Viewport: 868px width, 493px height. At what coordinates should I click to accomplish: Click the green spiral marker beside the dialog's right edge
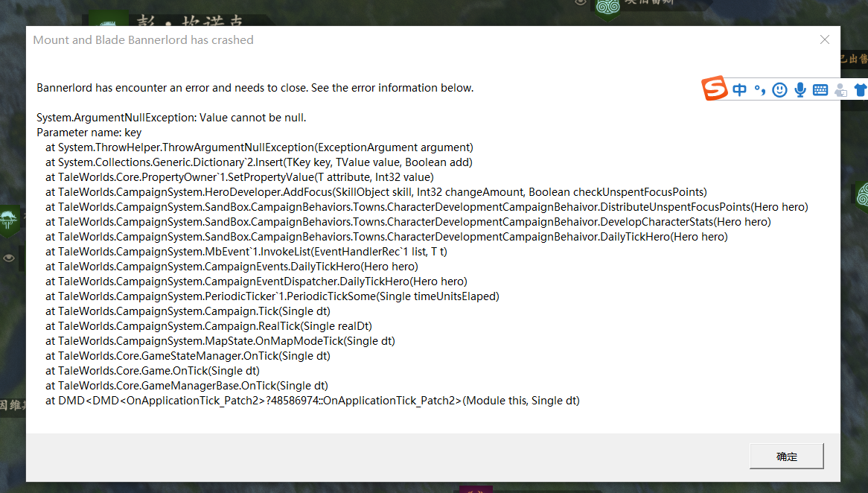pos(861,196)
